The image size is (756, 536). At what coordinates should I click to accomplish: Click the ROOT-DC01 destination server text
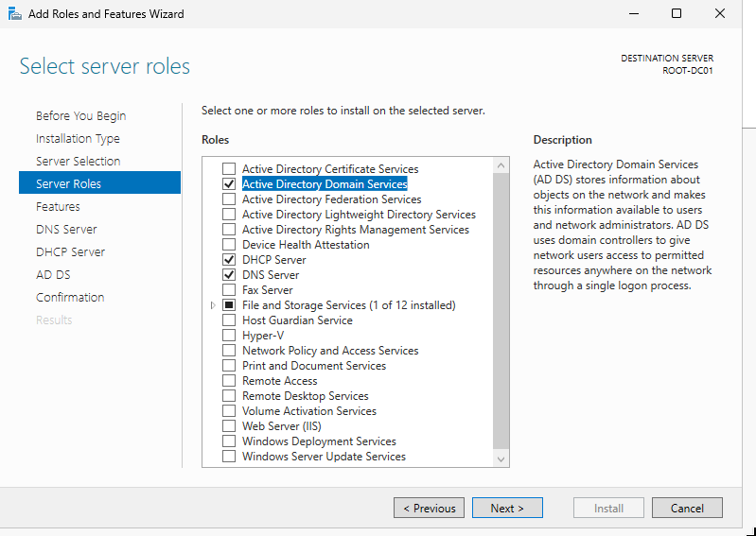pyautogui.click(x=688, y=71)
